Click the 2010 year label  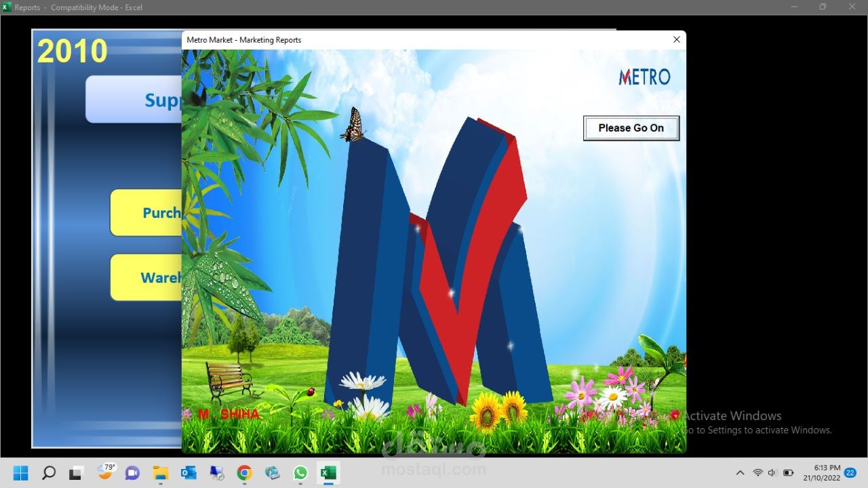[73, 51]
